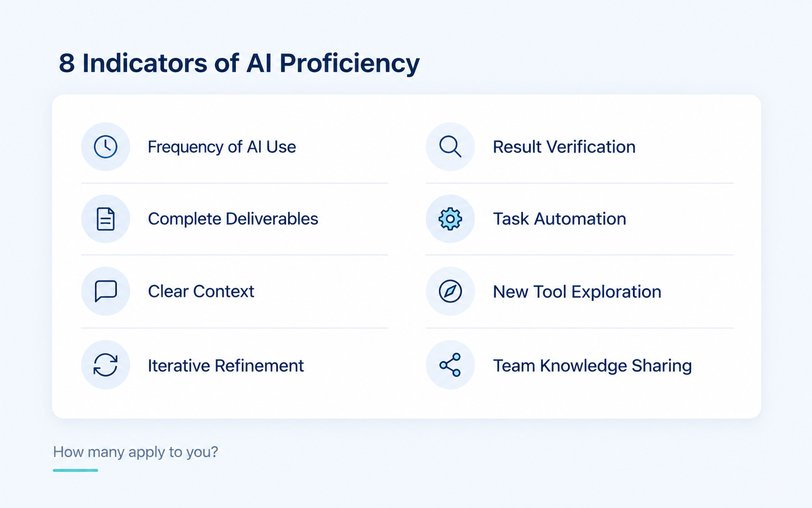Select the Clear Context item text

201,291
